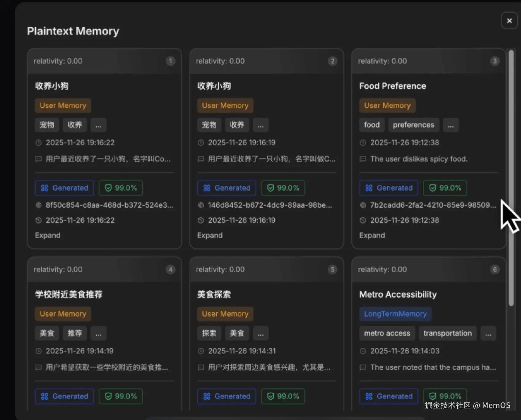Image resolution: width=521 pixels, height=420 pixels.
Task: Select the 'preferences' tag on Food Preference
Action: click(413, 125)
